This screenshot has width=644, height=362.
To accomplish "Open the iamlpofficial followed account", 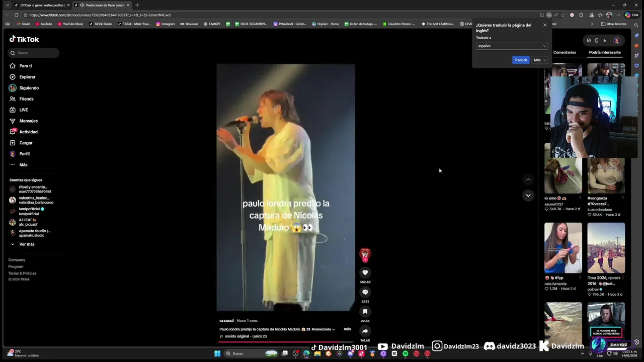I will pos(27,211).
